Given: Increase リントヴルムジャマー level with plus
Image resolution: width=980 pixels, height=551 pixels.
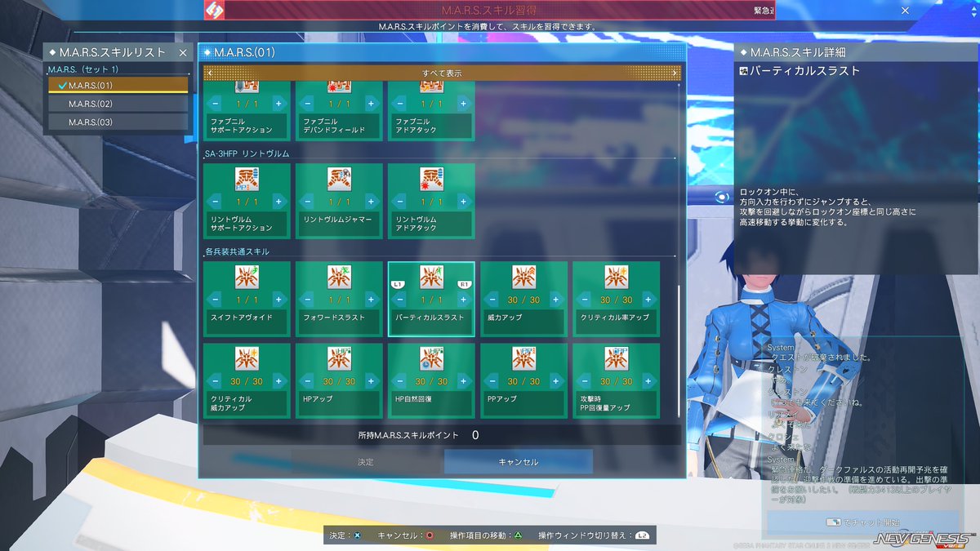Looking at the screenshot, I should pyautogui.click(x=371, y=201).
